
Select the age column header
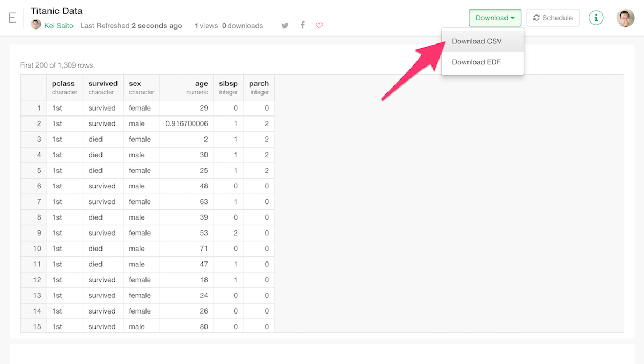[x=193, y=87]
